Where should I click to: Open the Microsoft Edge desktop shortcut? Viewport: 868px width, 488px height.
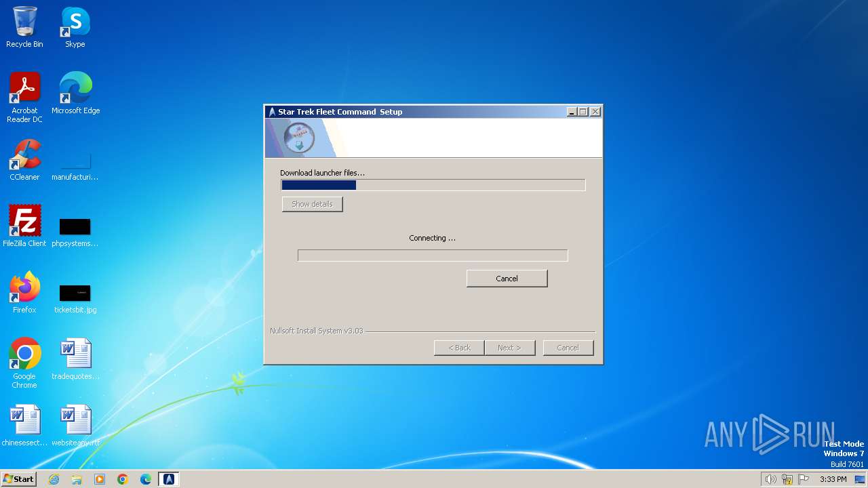tap(75, 94)
